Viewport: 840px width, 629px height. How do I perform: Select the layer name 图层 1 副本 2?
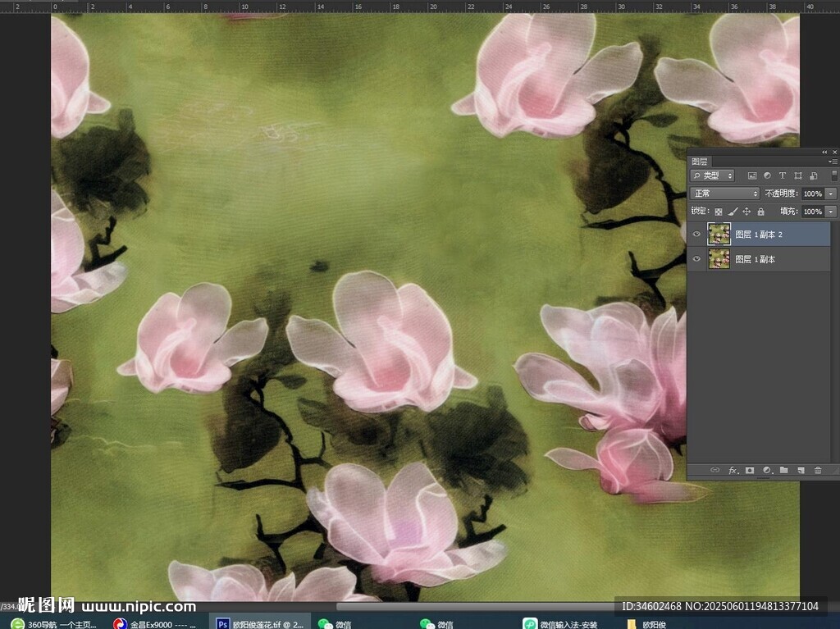[759, 235]
